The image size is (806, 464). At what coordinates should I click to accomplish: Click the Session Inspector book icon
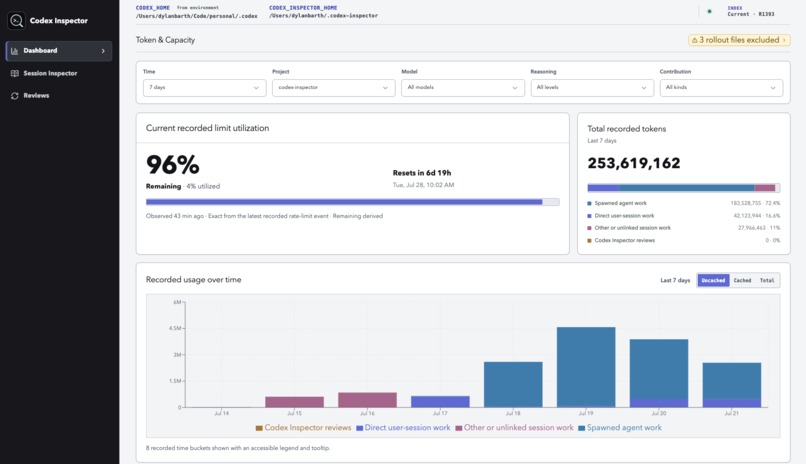(14, 73)
